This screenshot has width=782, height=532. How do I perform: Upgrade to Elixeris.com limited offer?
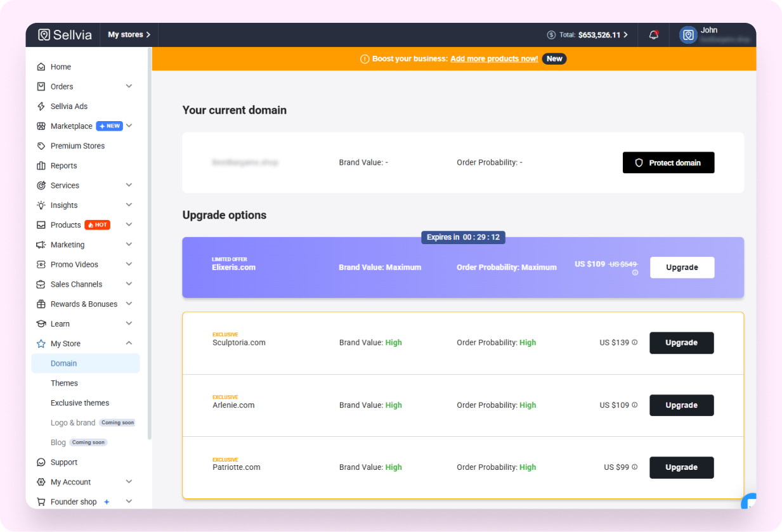(682, 268)
